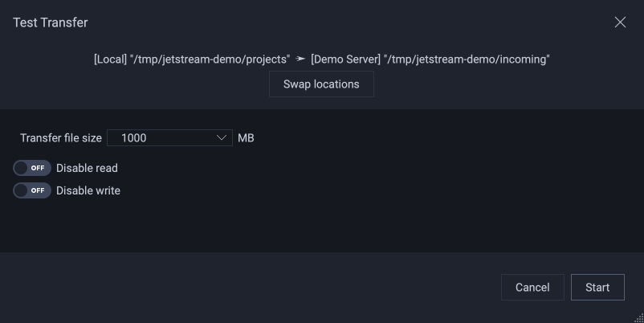Click the Transfer file size label
Viewport: 644px width, 323px height.
click(x=61, y=138)
